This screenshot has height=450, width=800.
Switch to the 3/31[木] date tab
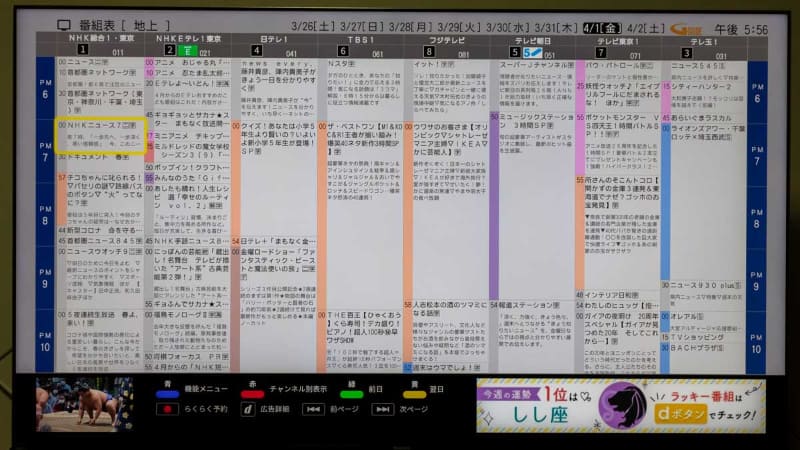(557, 28)
